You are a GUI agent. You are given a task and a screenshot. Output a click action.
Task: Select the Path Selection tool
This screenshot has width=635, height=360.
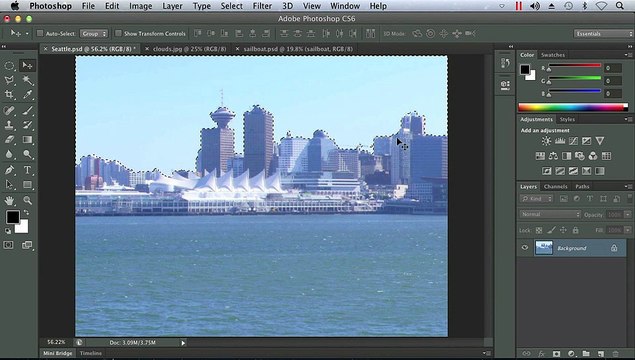coord(9,185)
